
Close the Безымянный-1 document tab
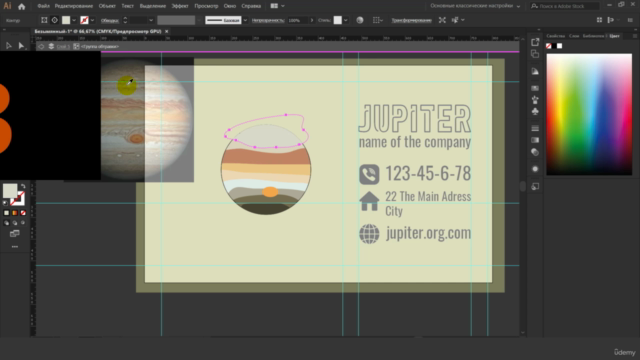point(167,31)
